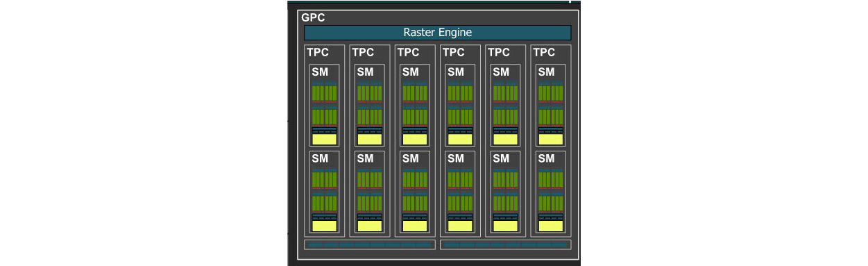
Task: Click the yellow block in the fourth TPC upper SM
Action: pyautogui.click(x=460, y=140)
